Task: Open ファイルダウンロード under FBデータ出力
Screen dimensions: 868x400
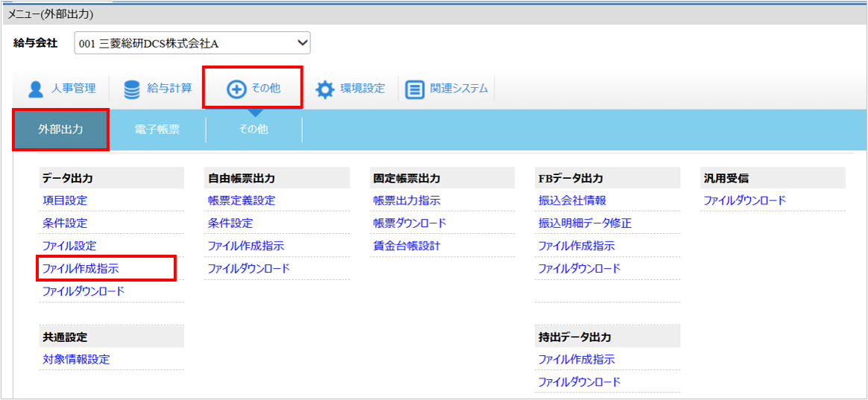Action: coord(579,269)
